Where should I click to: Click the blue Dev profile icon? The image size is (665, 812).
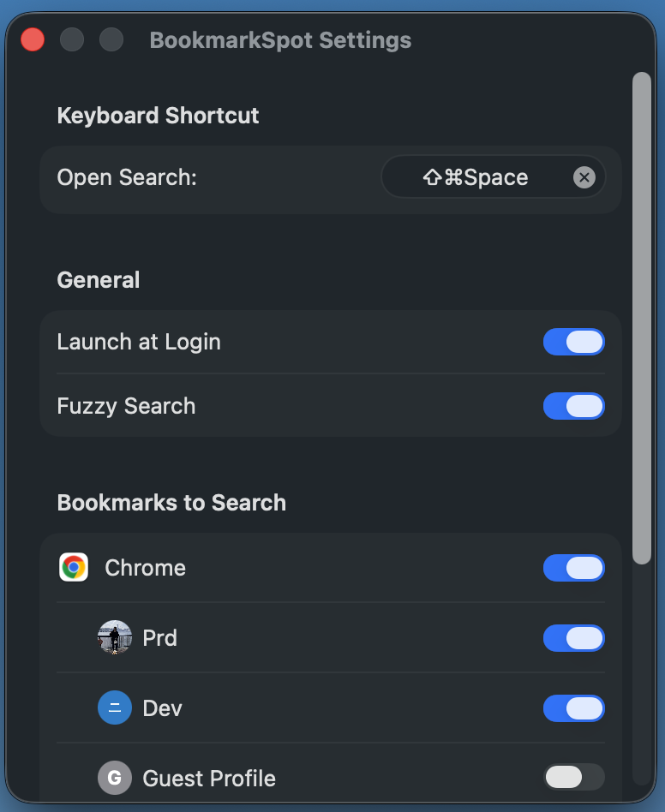[x=115, y=708]
